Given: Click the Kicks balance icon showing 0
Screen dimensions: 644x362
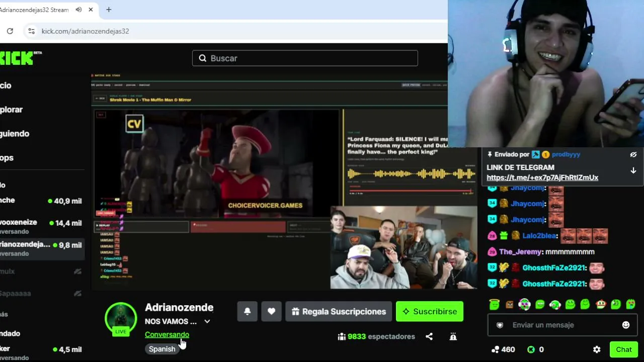Looking at the screenshot, I should point(531,350).
